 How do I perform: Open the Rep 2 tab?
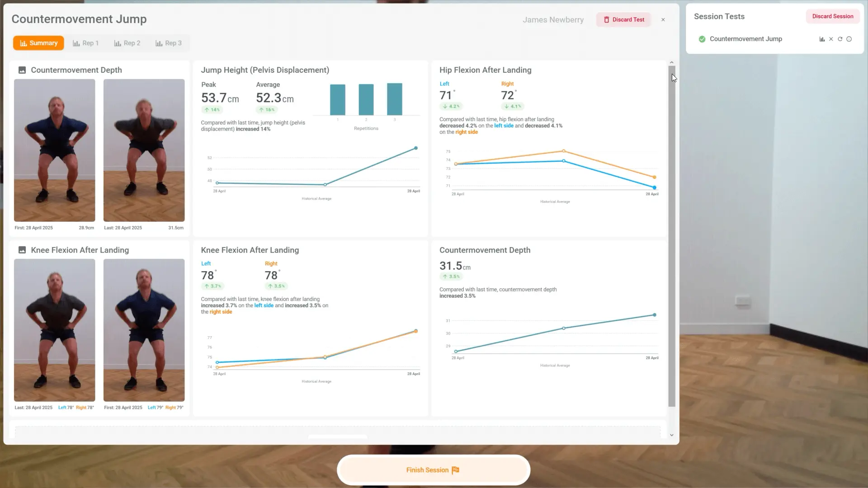(x=127, y=43)
